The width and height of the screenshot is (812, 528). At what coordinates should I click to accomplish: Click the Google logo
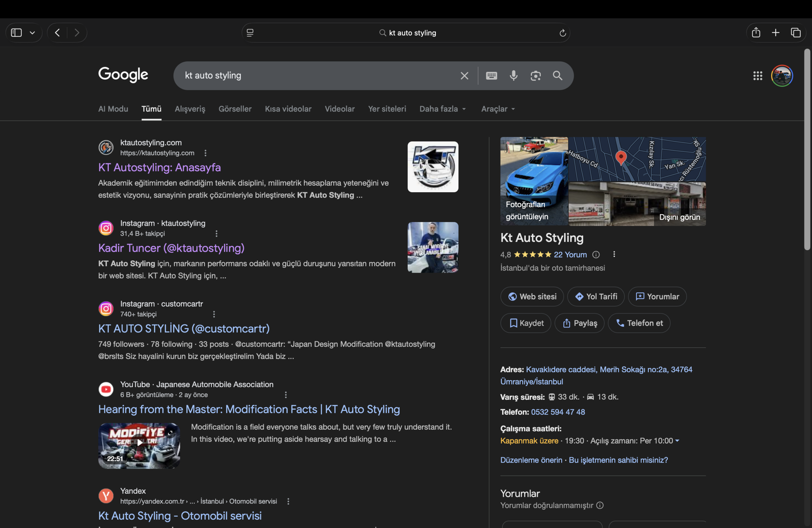pyautogui.click(x=123, y=75)
